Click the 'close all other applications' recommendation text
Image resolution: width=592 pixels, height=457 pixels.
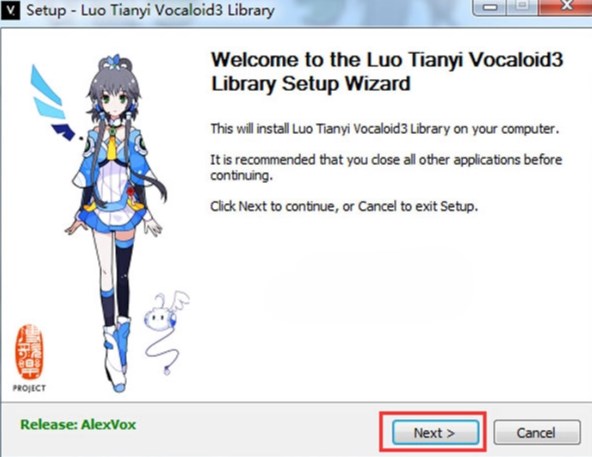386,167
